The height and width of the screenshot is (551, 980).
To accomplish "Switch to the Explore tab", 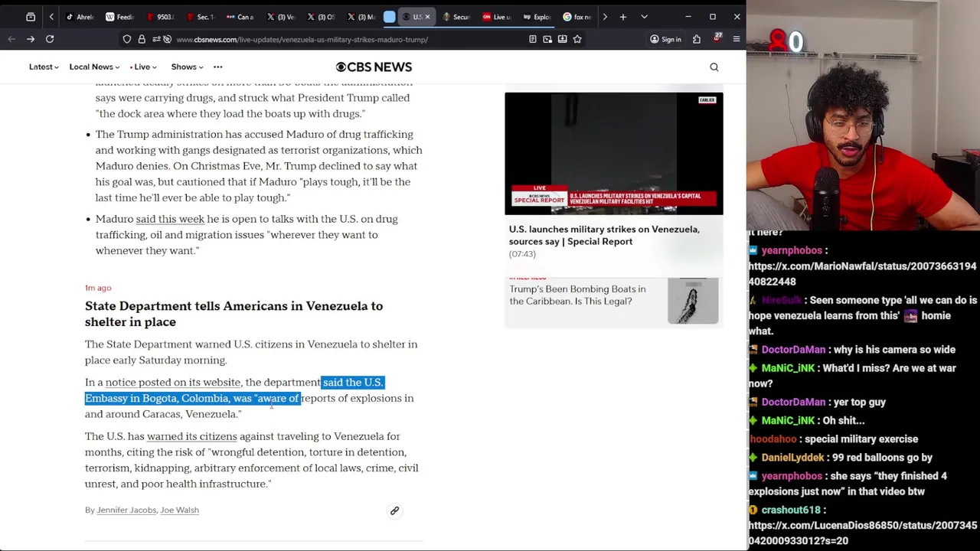I will point(537,17).
